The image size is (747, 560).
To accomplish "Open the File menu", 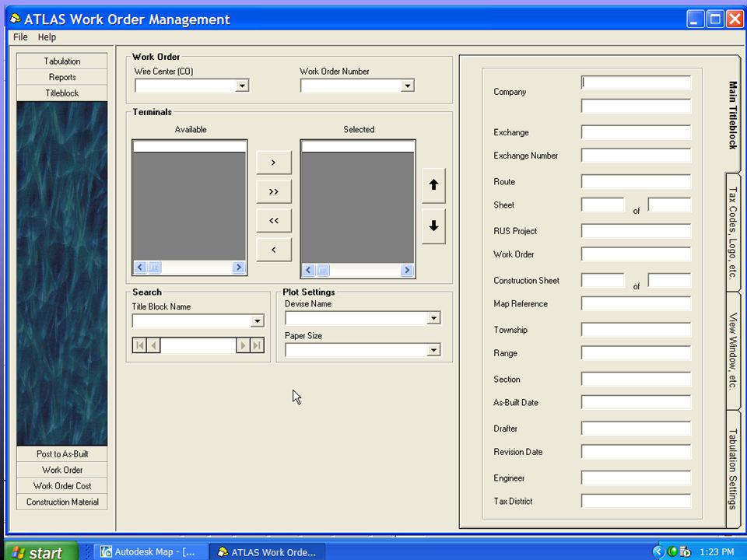I will 20,37.
